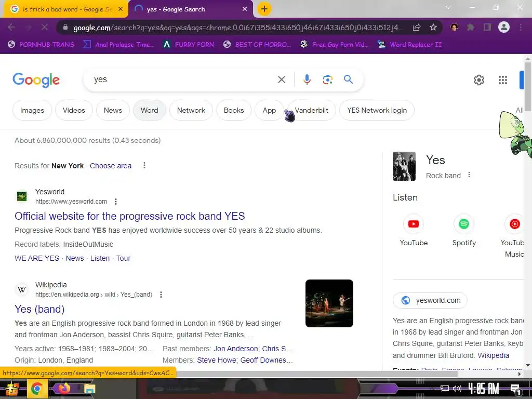This screenshot has height=399, width=532.
Task: Open the Steve Howe member link
Action: (217, 361)
